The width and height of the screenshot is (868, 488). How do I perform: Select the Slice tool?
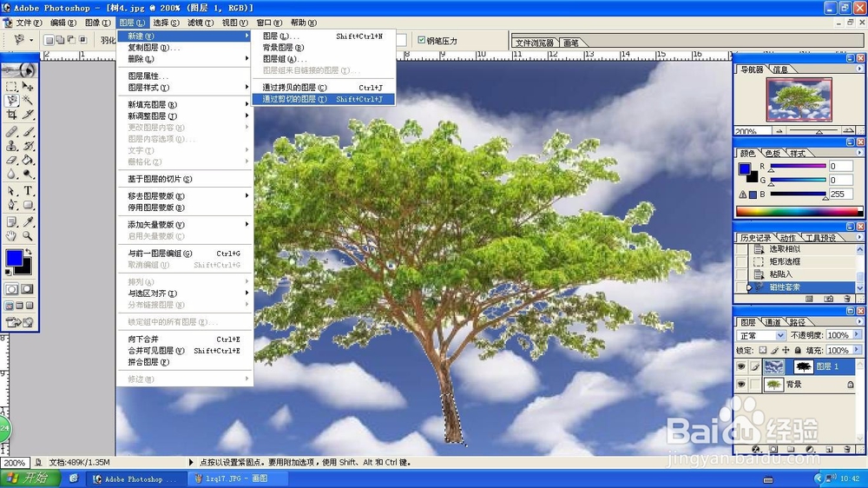click(x=28, y=115)
